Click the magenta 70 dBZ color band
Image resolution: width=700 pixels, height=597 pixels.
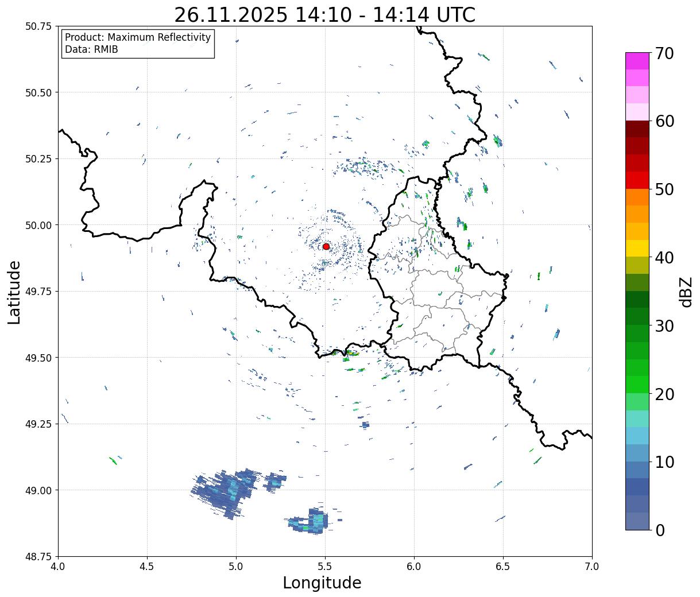(637, 61)
